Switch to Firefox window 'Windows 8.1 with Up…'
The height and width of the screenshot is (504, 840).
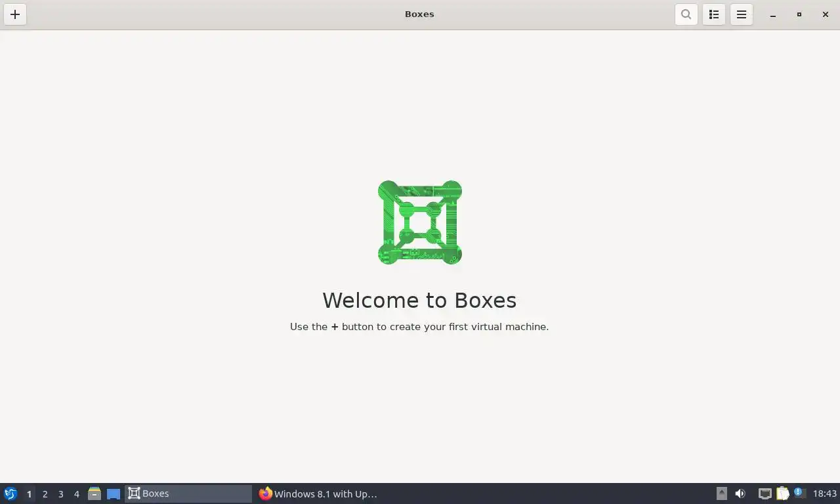pyautogui.click(x=318, y=493)
